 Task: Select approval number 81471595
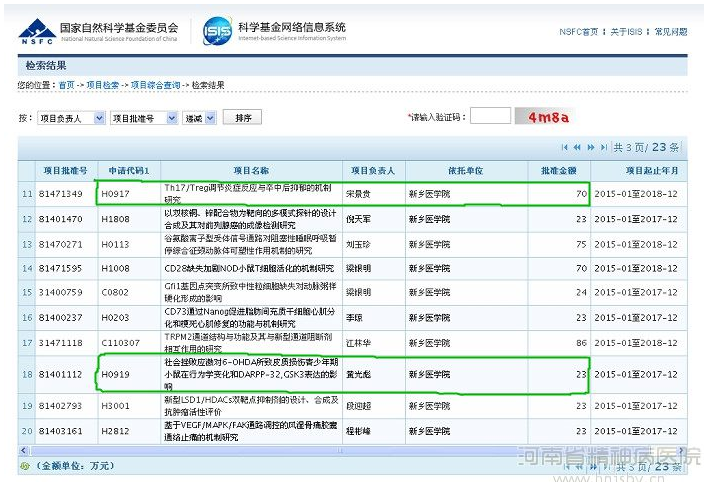coord(60,268)
